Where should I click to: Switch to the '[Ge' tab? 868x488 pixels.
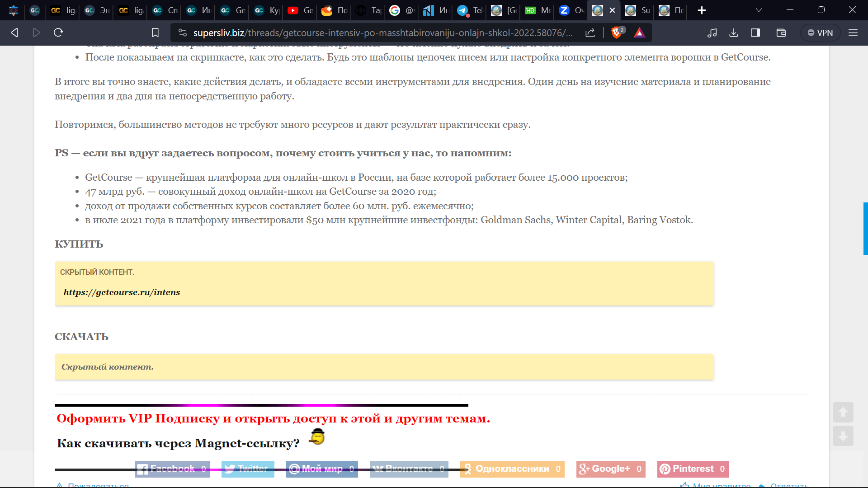point(504,10)
